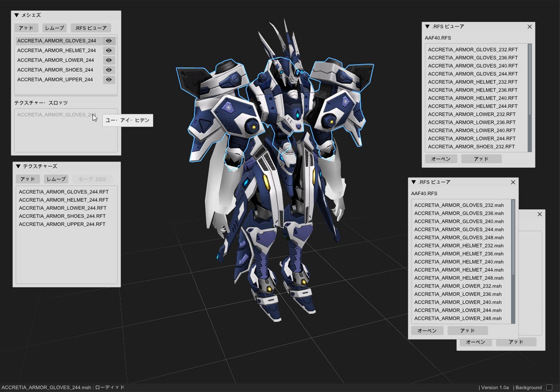Image resolution: width=560 pixels, height=392 pixels.
Task: Enable the Background checkbox in status bar
Action: pyautogui.click(x=549, y=387)
